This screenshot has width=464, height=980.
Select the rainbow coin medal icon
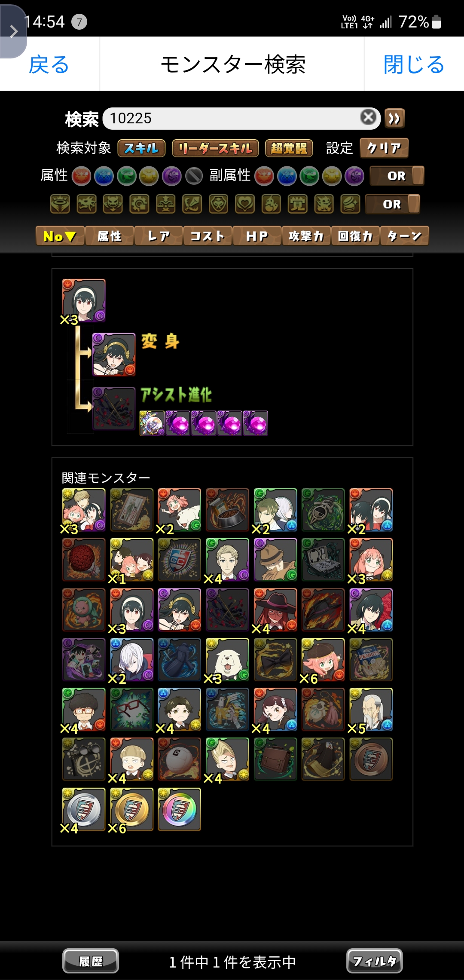(179, 809)
